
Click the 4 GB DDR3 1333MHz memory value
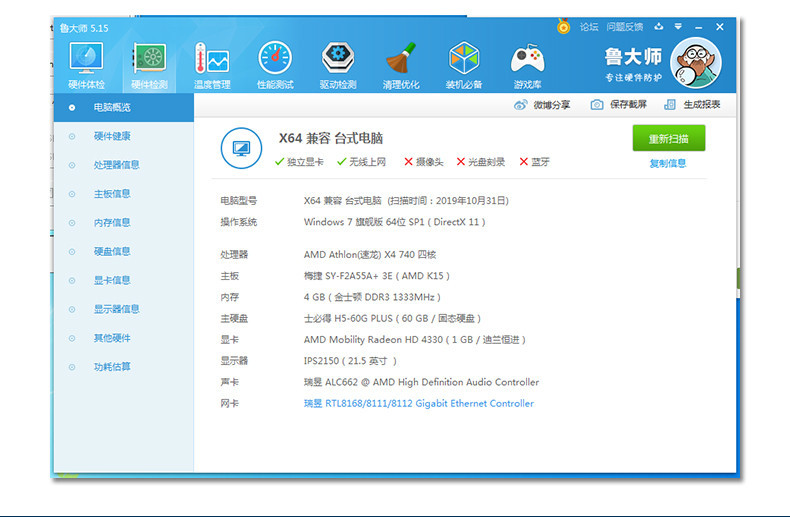pyautogui.click(x=372, y=297)
